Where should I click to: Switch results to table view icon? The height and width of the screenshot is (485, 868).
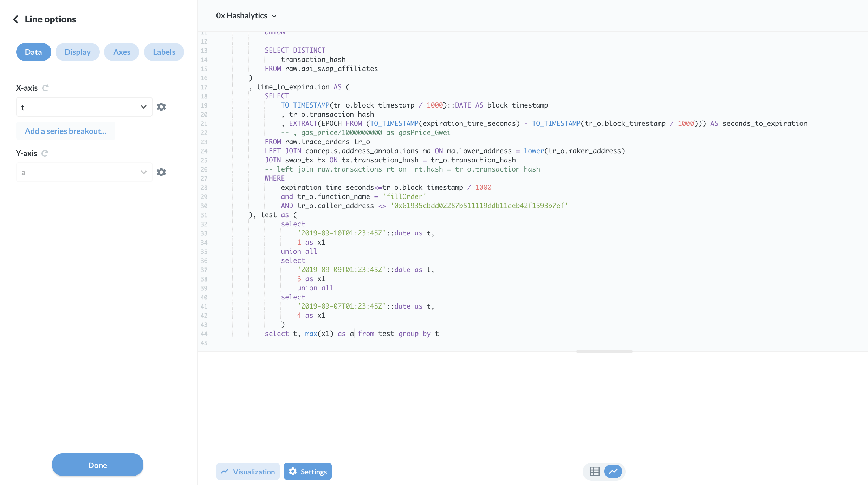click(595, 471)
